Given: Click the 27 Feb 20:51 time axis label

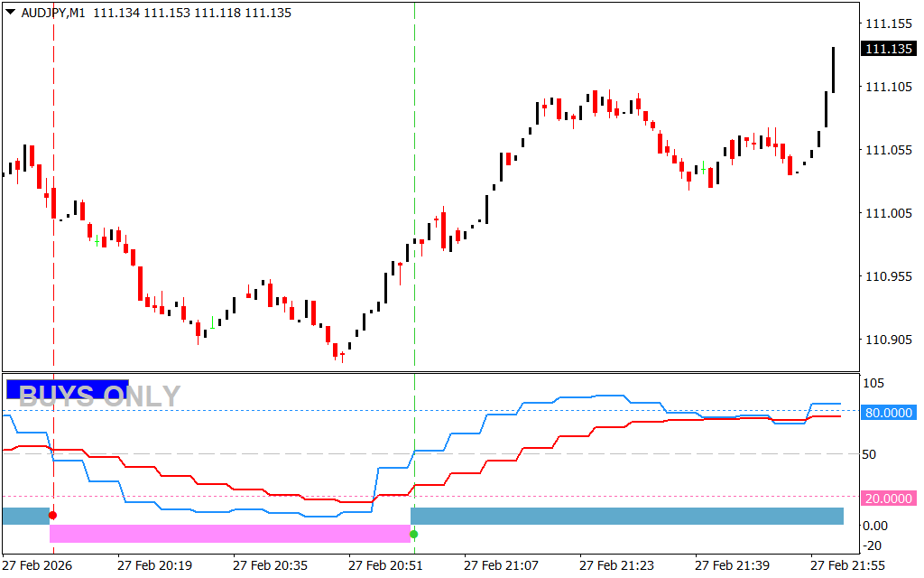Looking at the screenshot, I should tap(385, 565).
